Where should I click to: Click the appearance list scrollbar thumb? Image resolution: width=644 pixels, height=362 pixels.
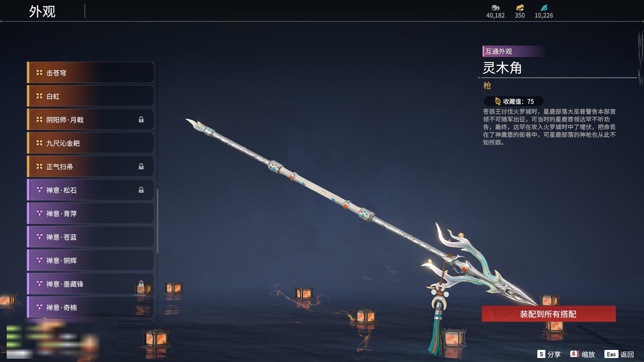pyautogui.click(x=158, y=221)
